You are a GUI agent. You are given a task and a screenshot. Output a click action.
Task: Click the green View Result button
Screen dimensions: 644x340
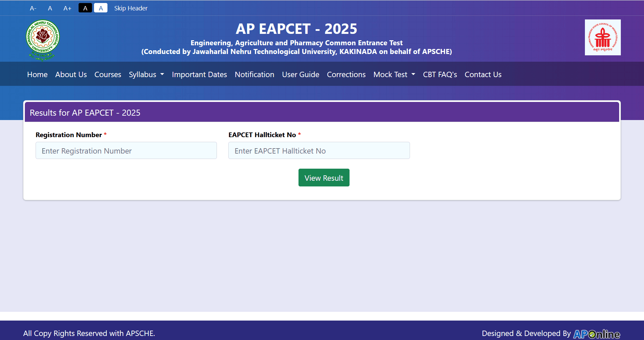tap(324, 178)
